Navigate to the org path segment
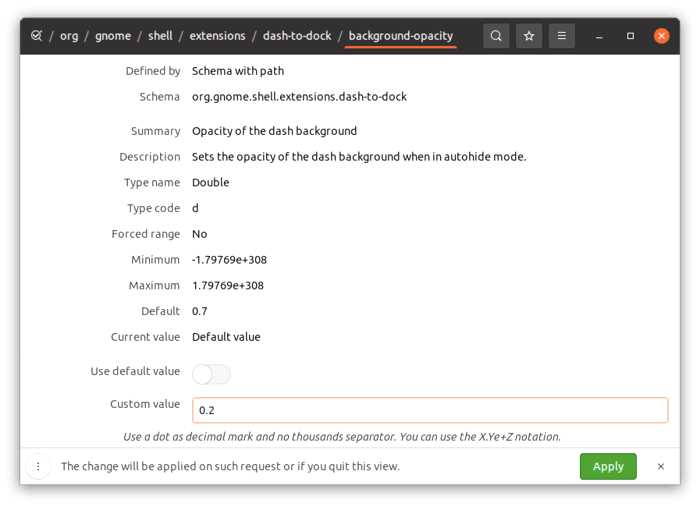This screenshot has width=700, height=507. (x=69, y=36)
